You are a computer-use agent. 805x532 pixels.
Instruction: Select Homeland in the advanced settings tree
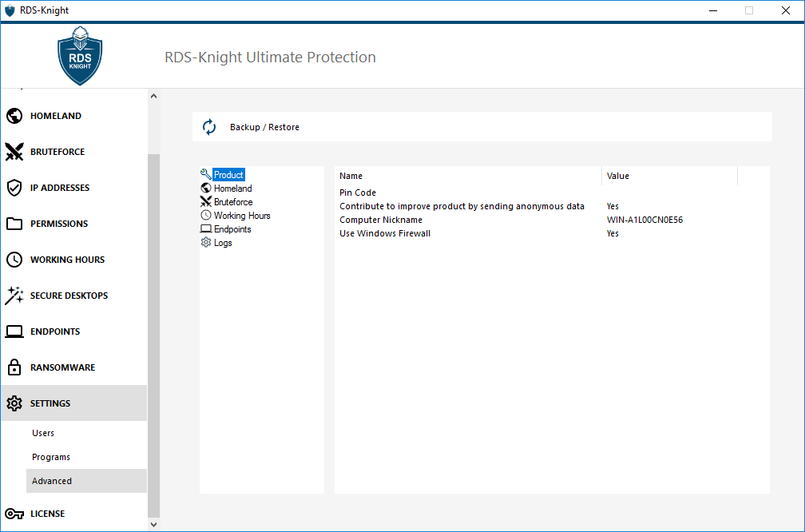pos(232,189)
